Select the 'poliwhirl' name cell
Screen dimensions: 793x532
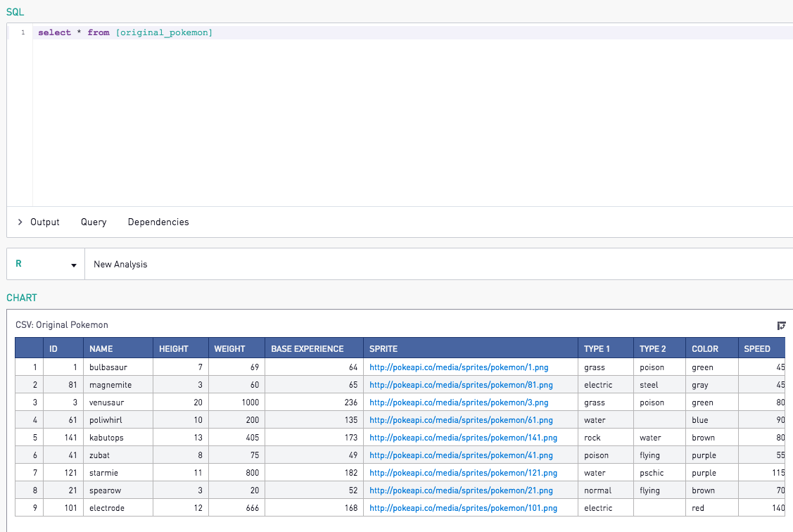pos(118,420)
